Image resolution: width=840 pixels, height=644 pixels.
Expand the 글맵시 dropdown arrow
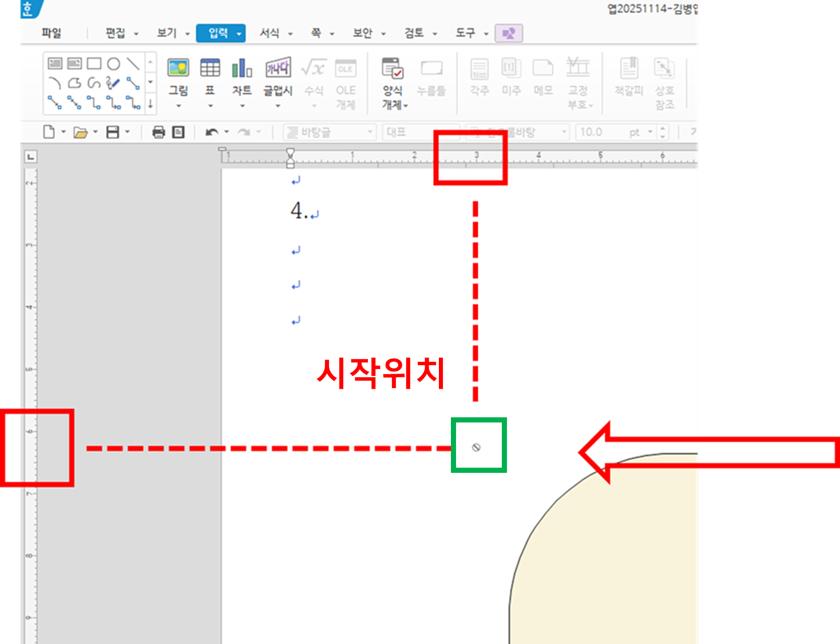pos(278,106)
